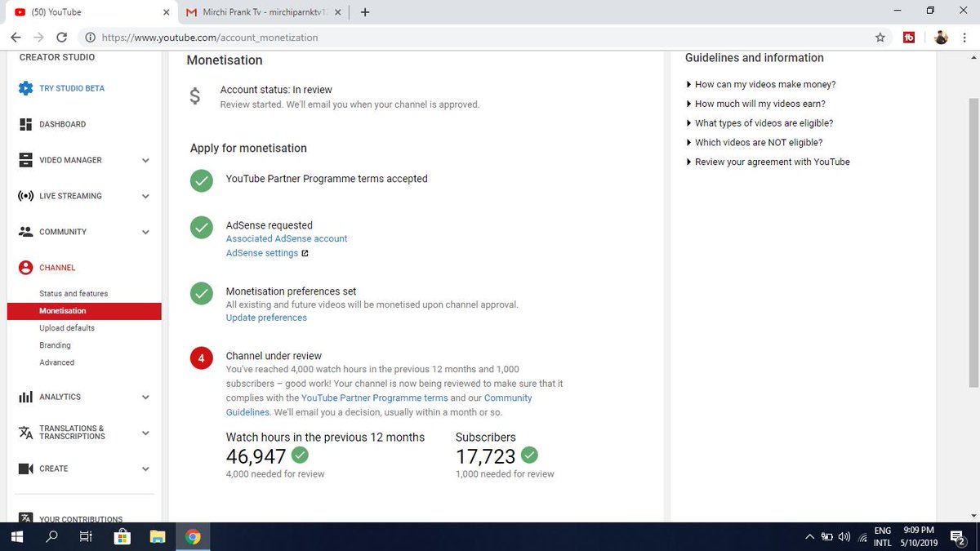Expand Translations & Transcriptions section
Viewport: 980px width, 551px height.
click(x=145, y=433)
